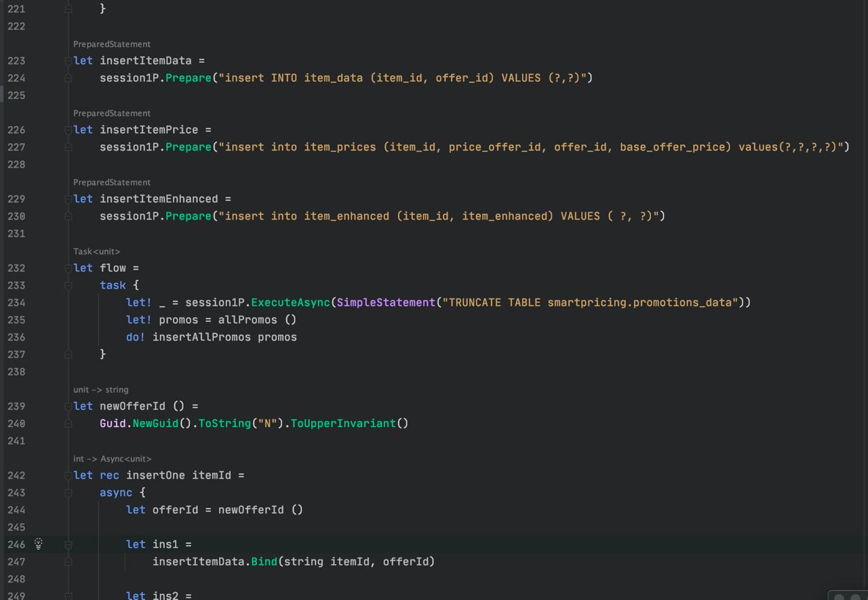Click the 'insert into item_enhanced' SQL string
The height and width of the screenshot is (600, 868).
pos(438,216)
